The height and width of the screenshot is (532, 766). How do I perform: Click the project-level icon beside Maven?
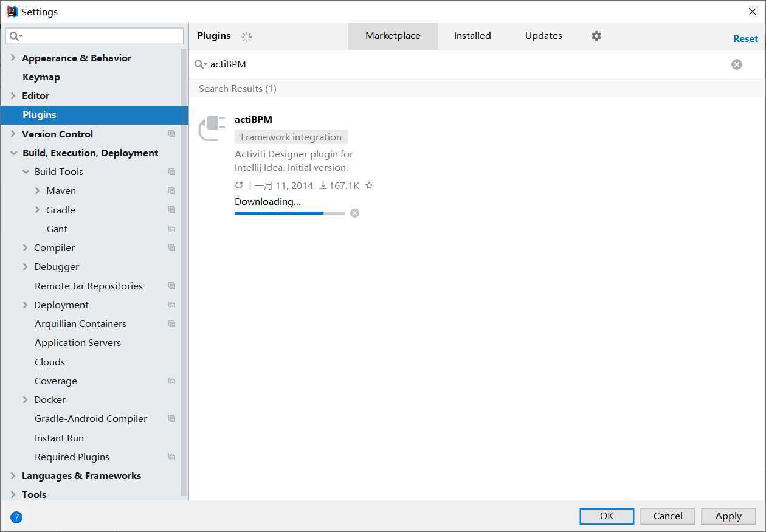click(171, 191)
